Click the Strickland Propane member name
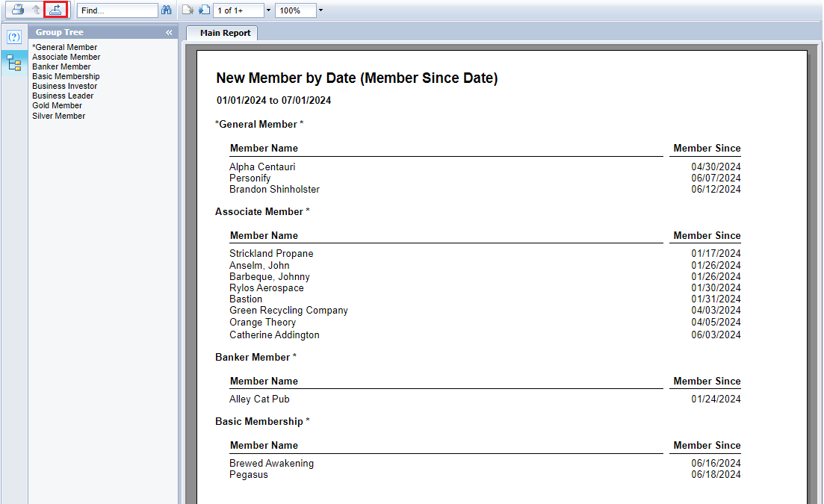 pyautogui.click(x=271, y=254)
